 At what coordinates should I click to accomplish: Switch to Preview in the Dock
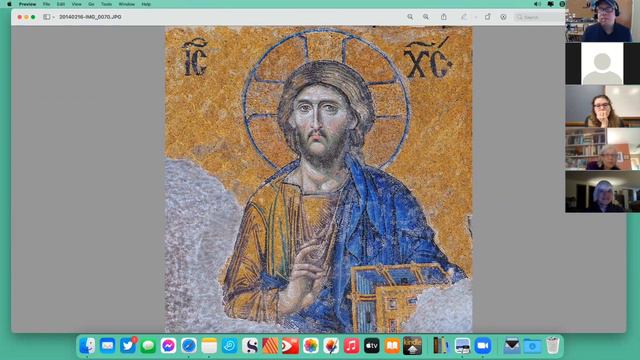(x=462, y=346)
